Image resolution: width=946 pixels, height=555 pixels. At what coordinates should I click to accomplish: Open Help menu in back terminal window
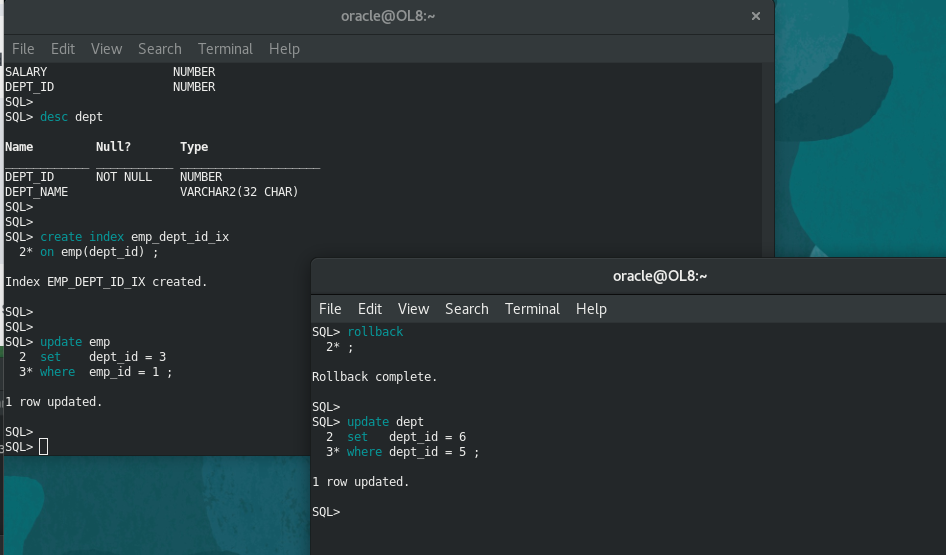(284, 49)
